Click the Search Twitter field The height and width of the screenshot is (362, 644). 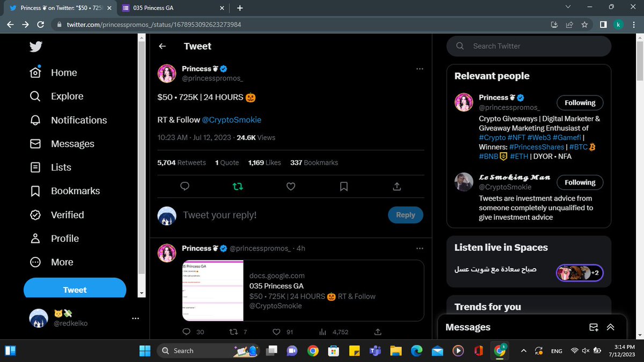point(529,46)
